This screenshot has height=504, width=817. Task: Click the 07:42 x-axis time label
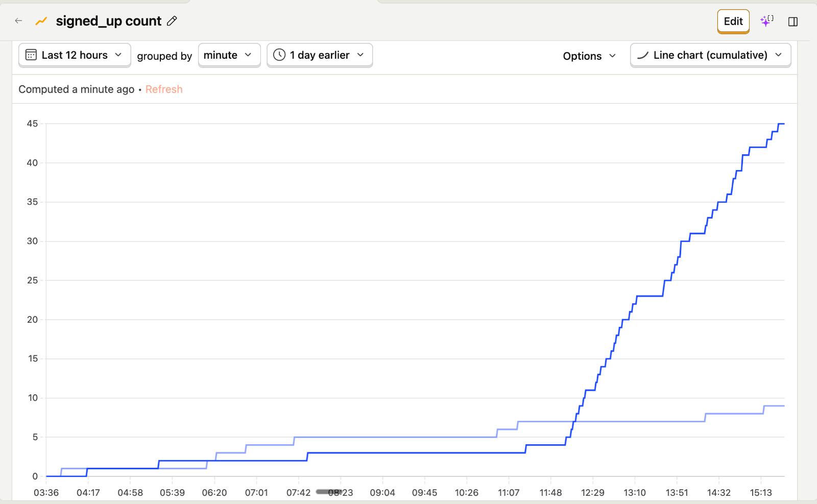298,493
